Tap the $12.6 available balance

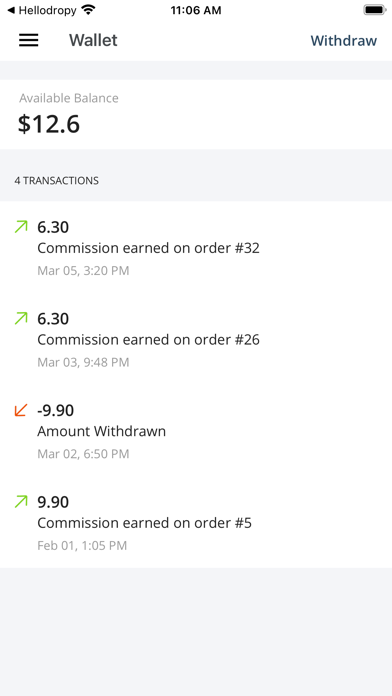click(49, 124)
